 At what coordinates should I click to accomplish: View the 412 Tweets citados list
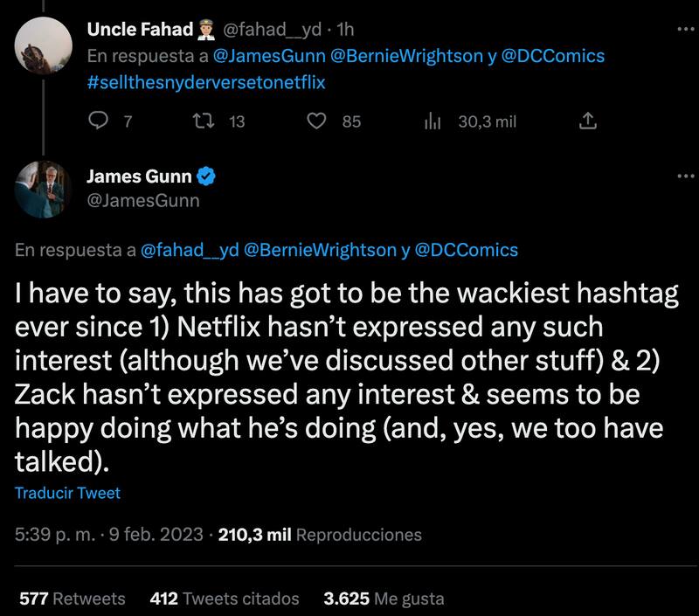[x=225, y=599]
